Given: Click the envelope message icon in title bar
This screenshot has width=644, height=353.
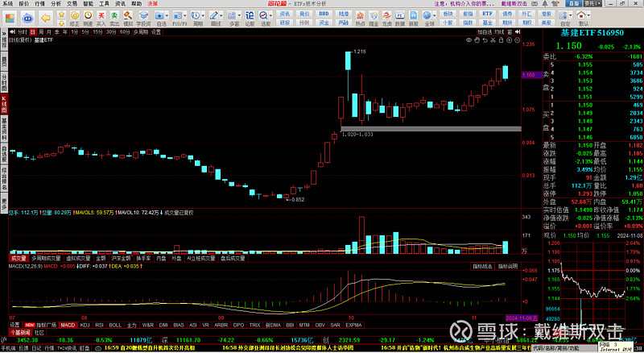Looking at the screenshot, I should pos(535,3).
